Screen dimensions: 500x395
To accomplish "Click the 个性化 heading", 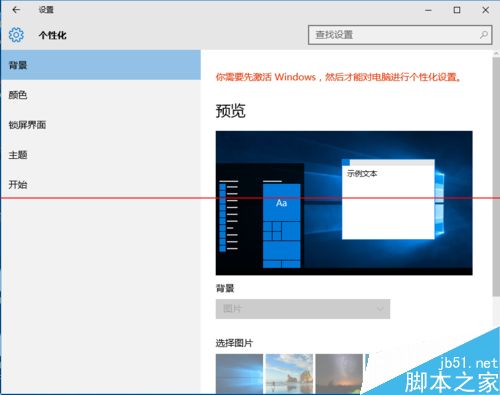I will (x=53, y=35).
